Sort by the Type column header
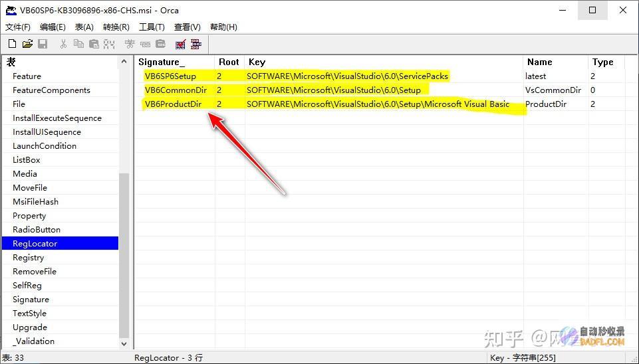The height and width of the screenshot is (364, 639). [606, 62]
